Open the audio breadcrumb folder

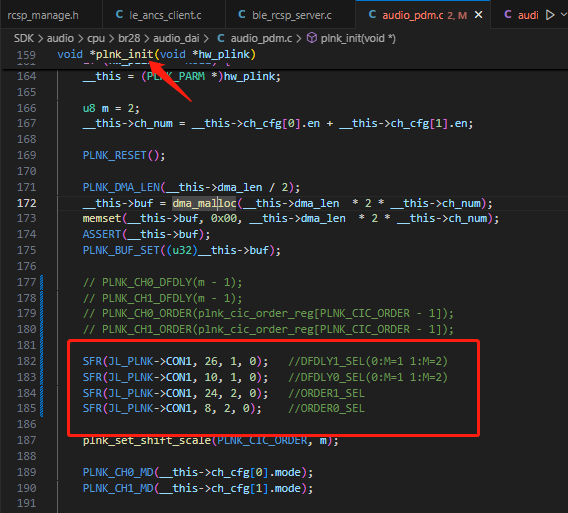[60, 38]
